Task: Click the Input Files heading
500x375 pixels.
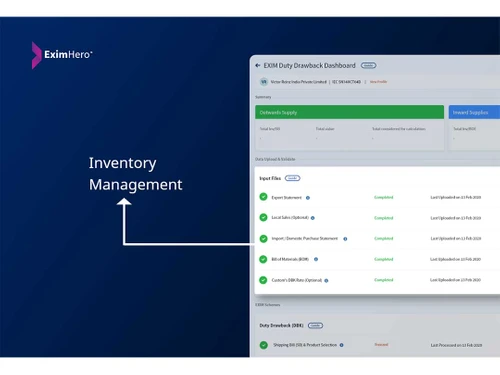Action: tap(270, 178)
